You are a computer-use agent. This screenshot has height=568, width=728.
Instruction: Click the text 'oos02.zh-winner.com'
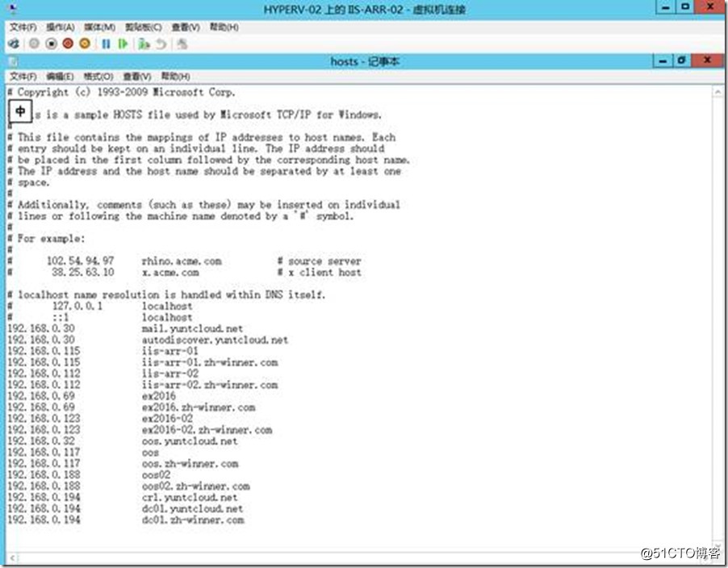click(x=196, y=486)
